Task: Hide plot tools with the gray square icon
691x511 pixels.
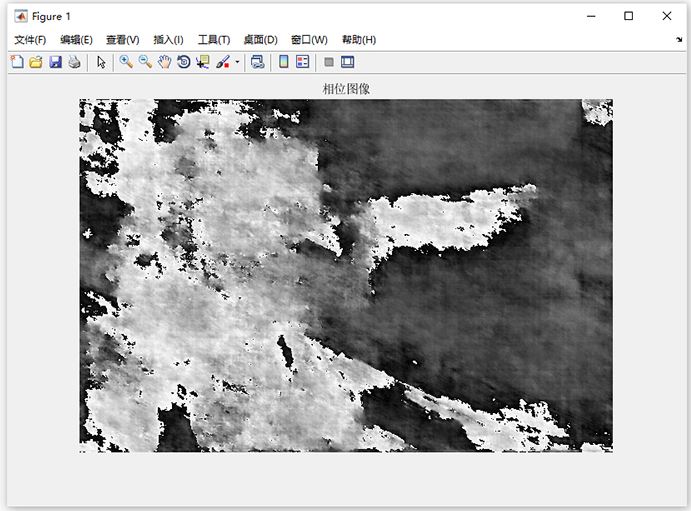Action: point(329,62)
